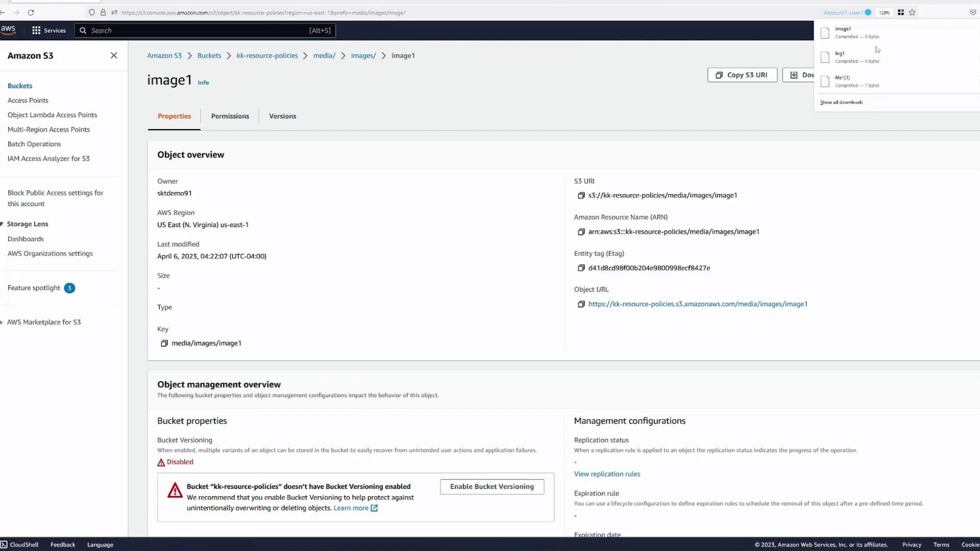
Task: Reload the browser page
Action: click(x=31, y=12)
